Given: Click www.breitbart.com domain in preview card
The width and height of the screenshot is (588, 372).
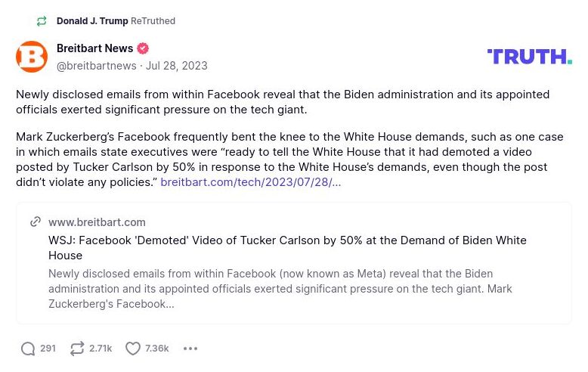Looking at the screenshot, I should (x=97, y=222).
